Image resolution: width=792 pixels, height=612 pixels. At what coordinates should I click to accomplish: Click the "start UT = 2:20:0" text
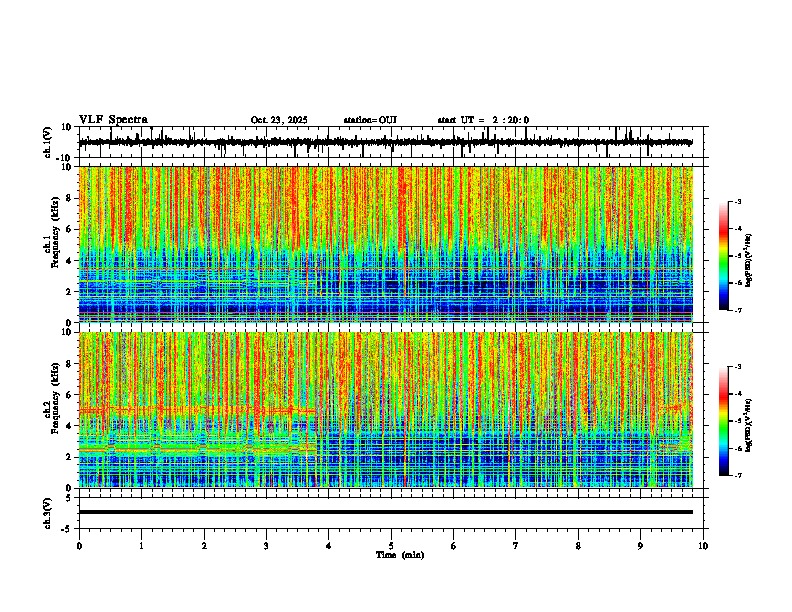(483, 120)
